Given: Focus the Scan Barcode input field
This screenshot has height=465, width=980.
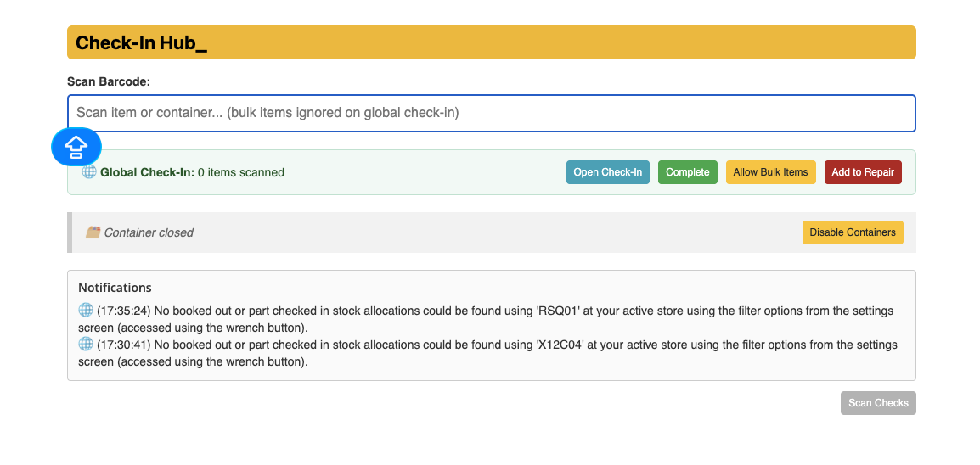Looking at the screenshot, I should [x=491, y=113].
